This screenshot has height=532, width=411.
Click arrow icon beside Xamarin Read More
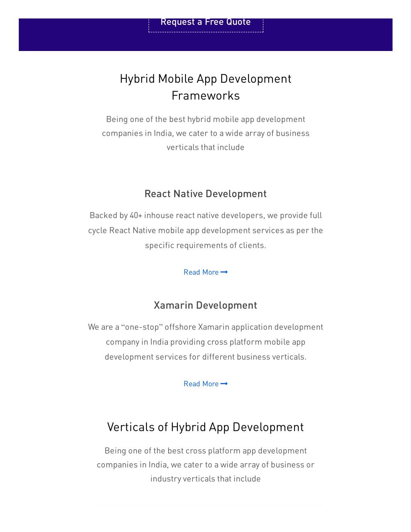224,384
